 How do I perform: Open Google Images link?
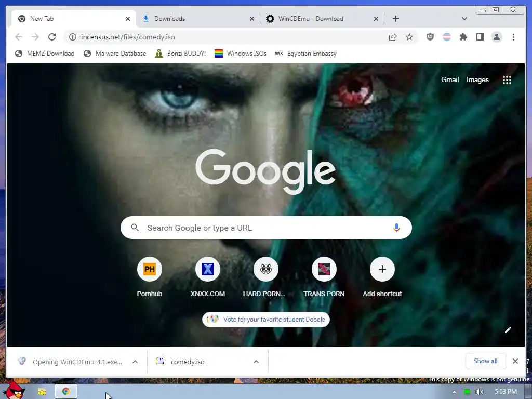tap(477, 79)
